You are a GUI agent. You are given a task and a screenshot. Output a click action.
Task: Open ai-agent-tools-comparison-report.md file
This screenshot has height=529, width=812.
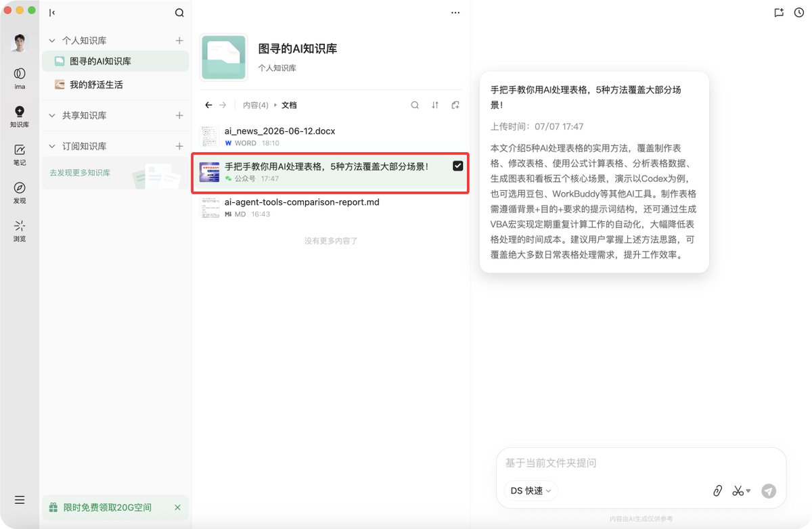pos(332,207)
